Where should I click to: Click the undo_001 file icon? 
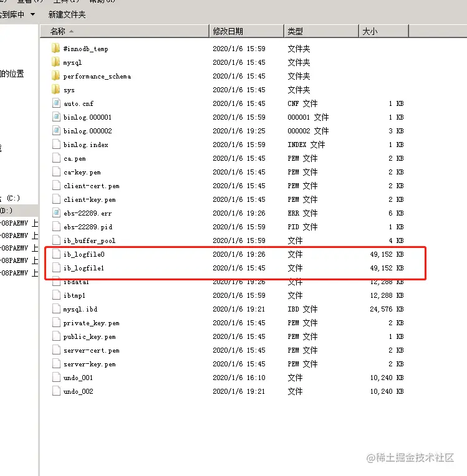[x=56, y=378]
